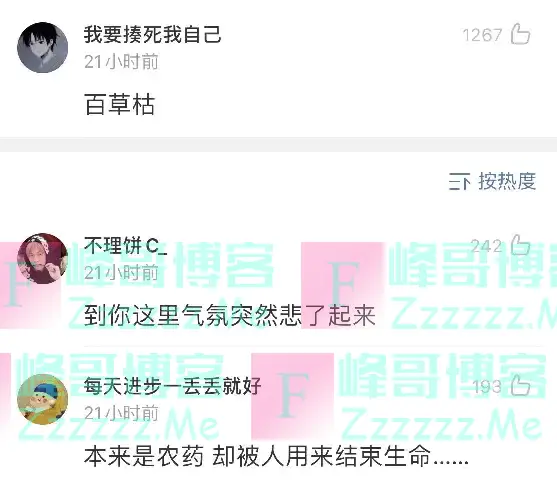Open 我要揍死我自己 avatar
557x483 pixels.
point(43,48)
